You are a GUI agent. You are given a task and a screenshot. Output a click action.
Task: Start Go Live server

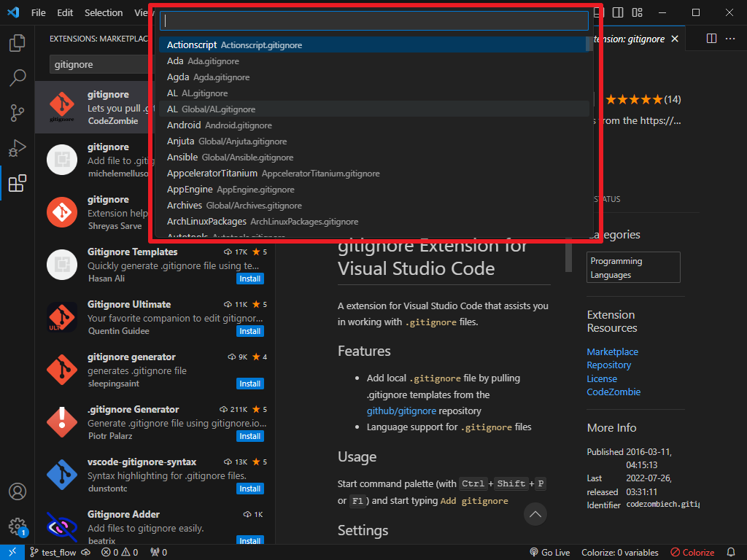click(550, 553)
